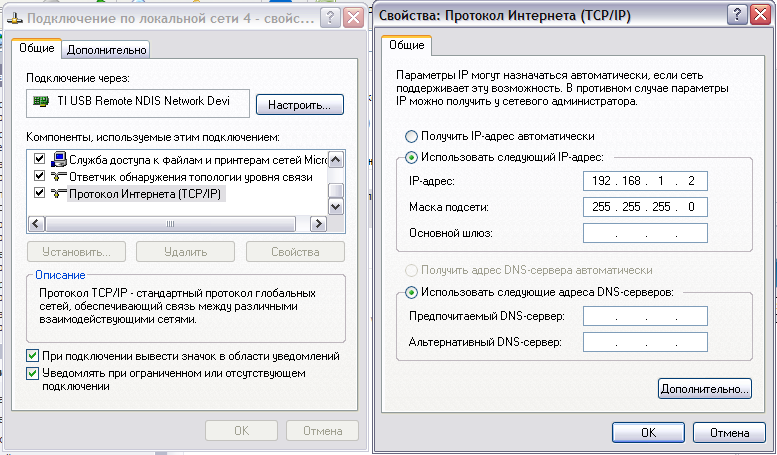Select the Общие tab in TCP/IP properties
This screenshot has width=777, height=455.
(x=406, y=45)
